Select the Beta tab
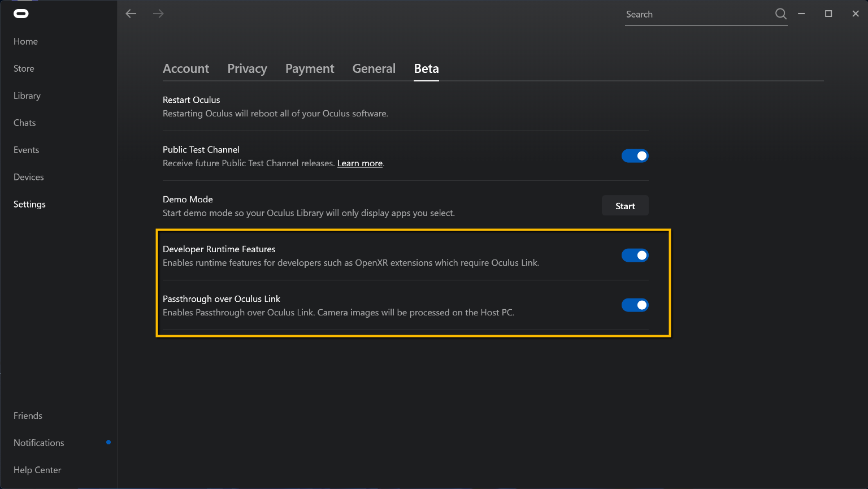868x489 pixels. coord(427,68)
